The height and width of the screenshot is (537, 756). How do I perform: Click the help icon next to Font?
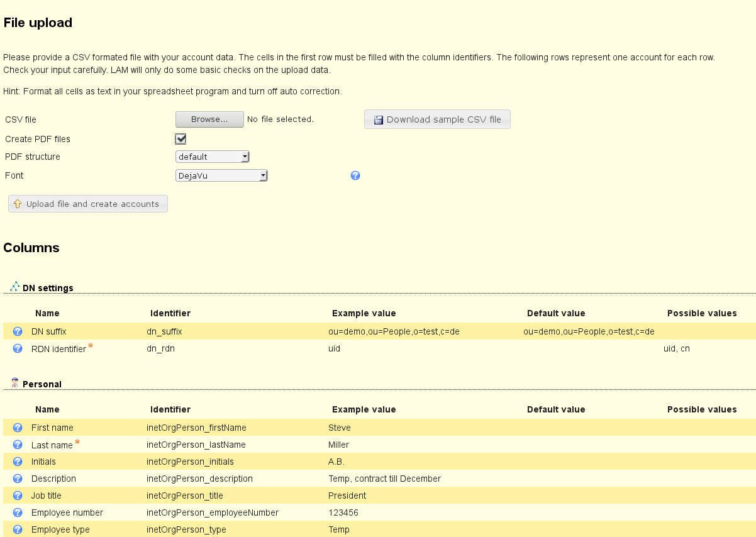[x=355, y=176]
